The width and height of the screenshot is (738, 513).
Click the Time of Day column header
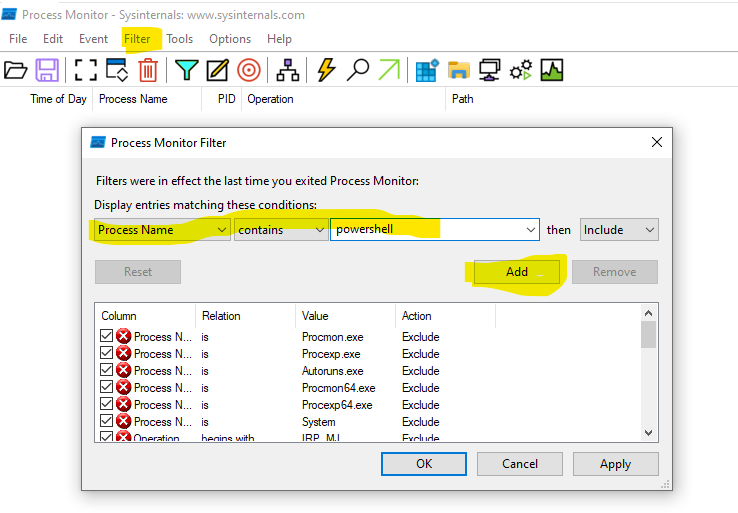point(58,99)
